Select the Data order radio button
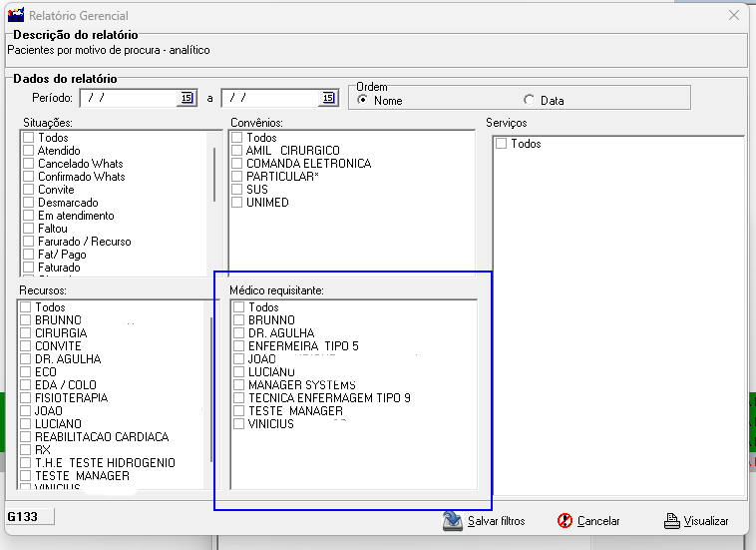 pos(529,101)
